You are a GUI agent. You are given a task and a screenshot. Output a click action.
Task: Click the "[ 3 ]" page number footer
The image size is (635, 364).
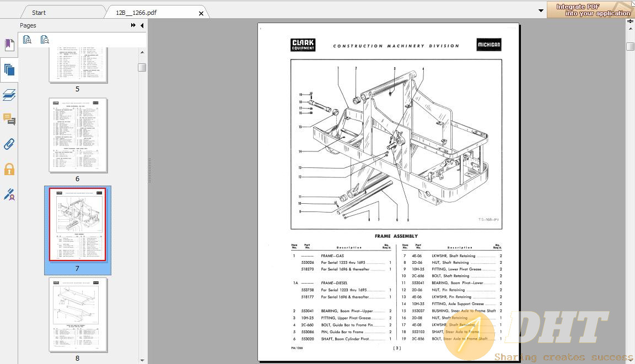click(x=397, y=348)
